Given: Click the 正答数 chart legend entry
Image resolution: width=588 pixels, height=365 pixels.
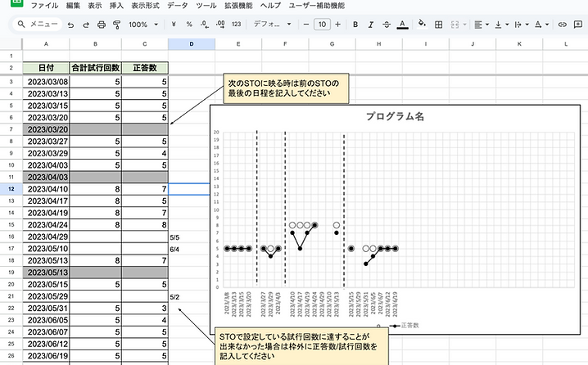Looking at the screenshot, I should (x=405, y=325).
